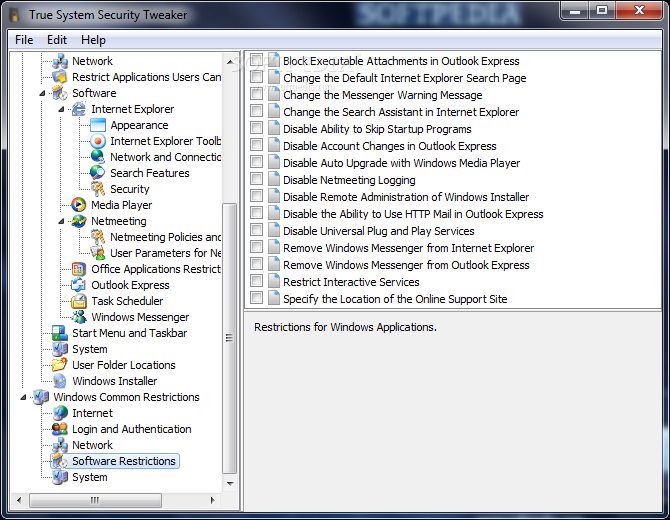Click the User Folder Locations folder icon

point(60,365)
